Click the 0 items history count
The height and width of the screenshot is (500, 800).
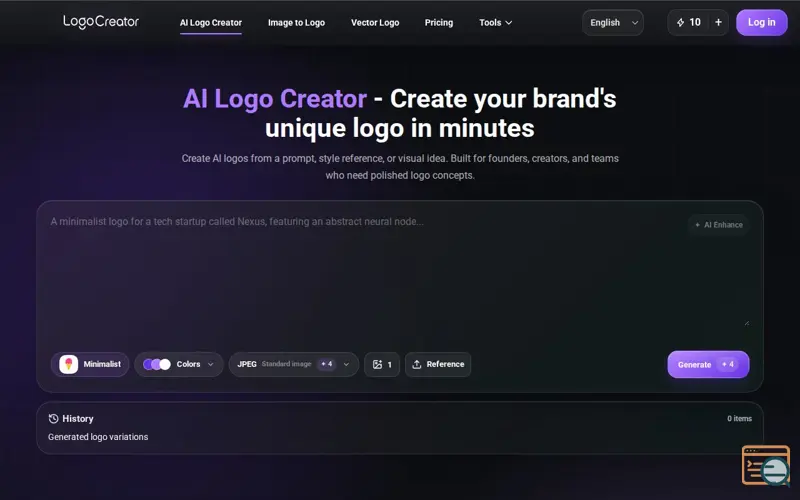pyautogui.click(x=739, y=418)
